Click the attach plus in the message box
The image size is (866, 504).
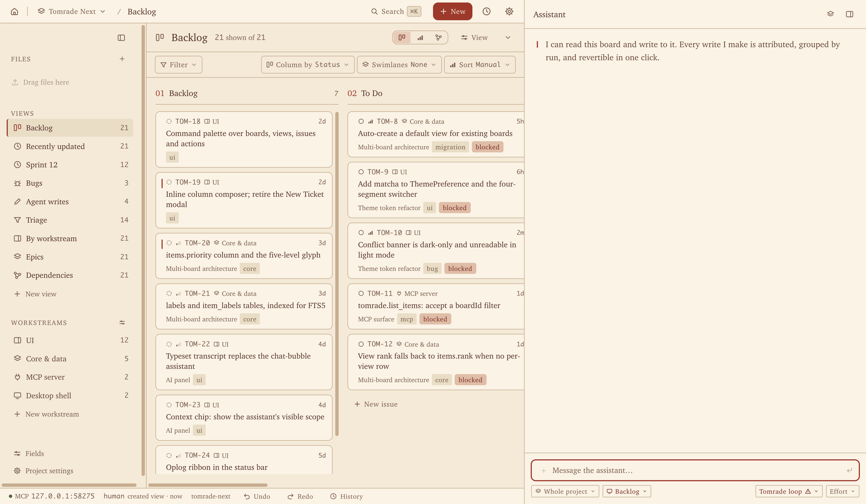[543, 470]
